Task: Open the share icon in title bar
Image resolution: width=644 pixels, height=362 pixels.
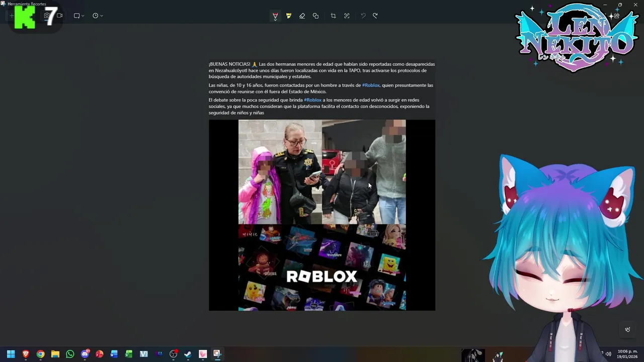Action: 617,16
